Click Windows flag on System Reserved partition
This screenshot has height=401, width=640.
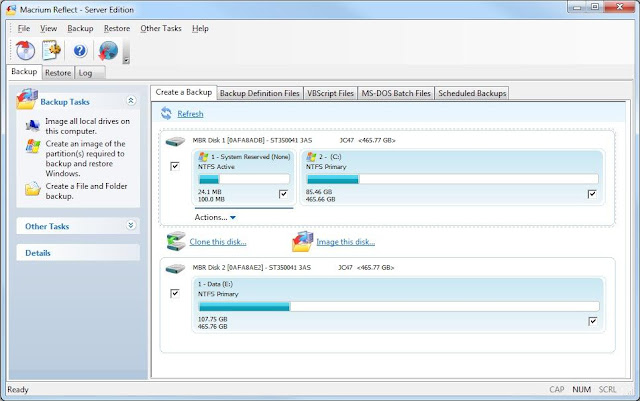tap(203, 157)
